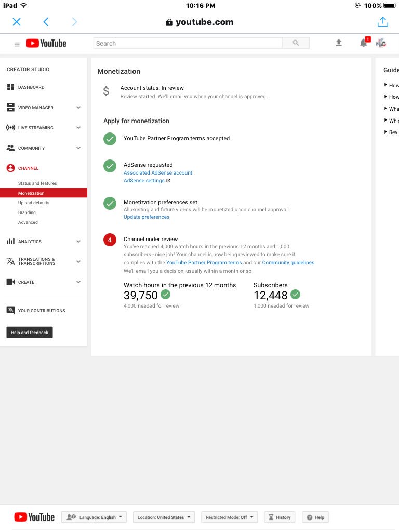Click the History footer button

pyautogui.click(x=280, y=517)
